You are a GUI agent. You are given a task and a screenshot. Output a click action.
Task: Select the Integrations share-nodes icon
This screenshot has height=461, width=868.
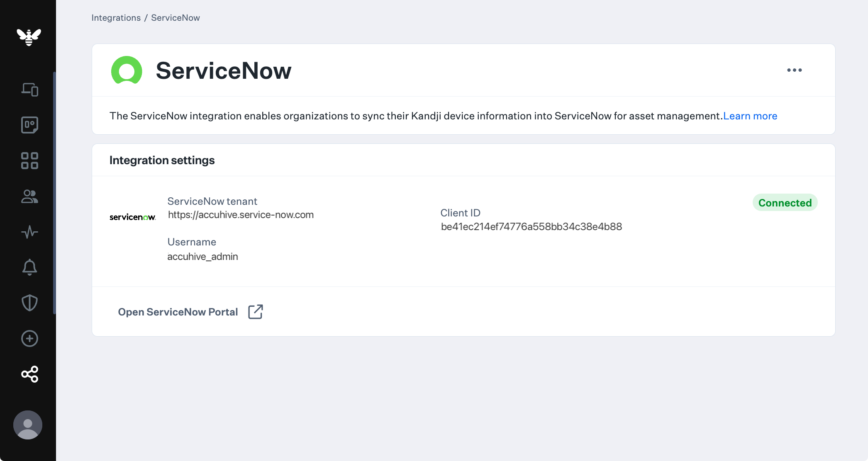pos(29,374)
